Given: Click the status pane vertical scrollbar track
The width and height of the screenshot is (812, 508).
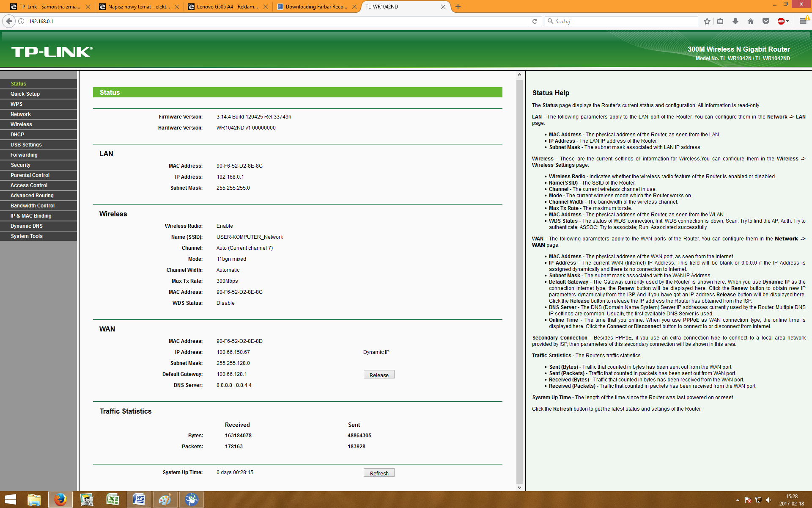Looking at the screenshot, I should (519, 282).
